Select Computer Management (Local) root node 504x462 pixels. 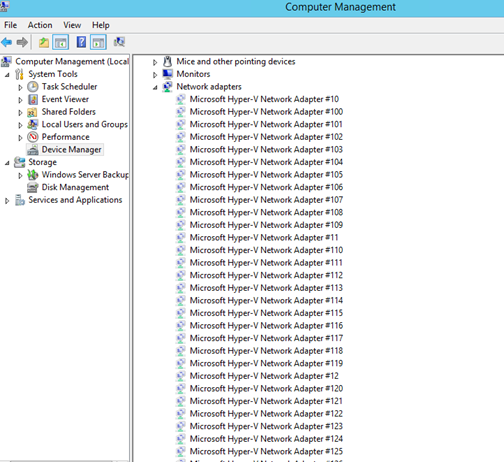(x=72, y=61)
